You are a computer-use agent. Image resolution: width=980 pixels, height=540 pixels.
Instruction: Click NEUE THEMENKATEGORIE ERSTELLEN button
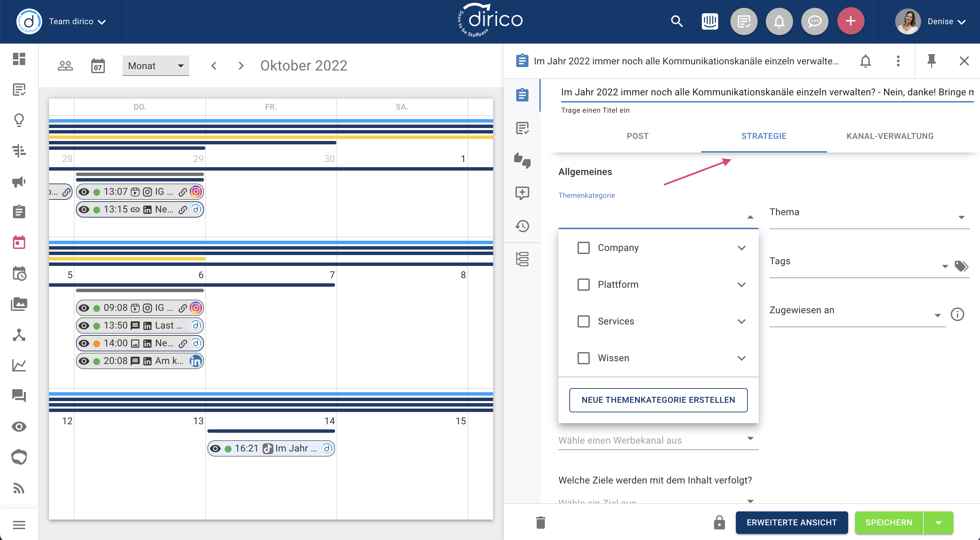point(658,400)
